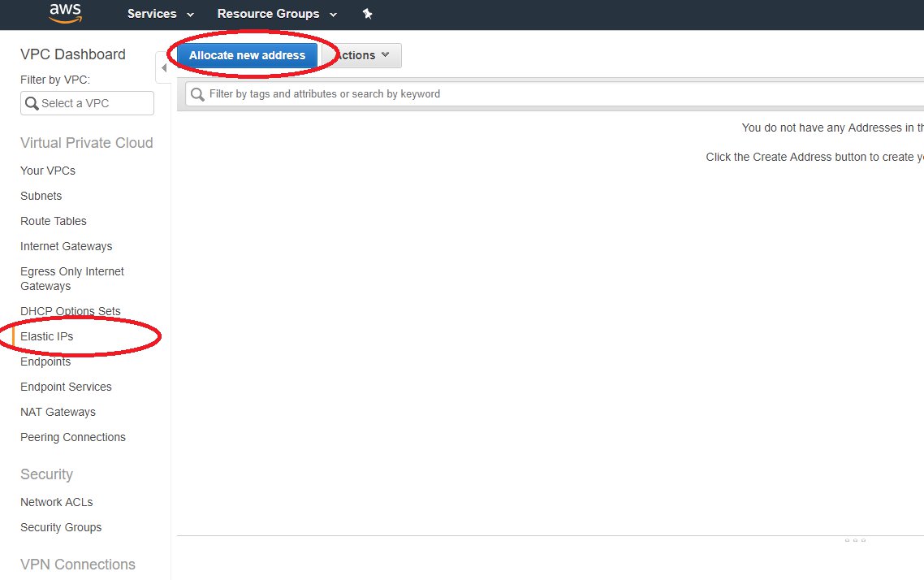Click the filter by tags search field
The height and width of the screenshot is (580, 924).
click(554, 94)
